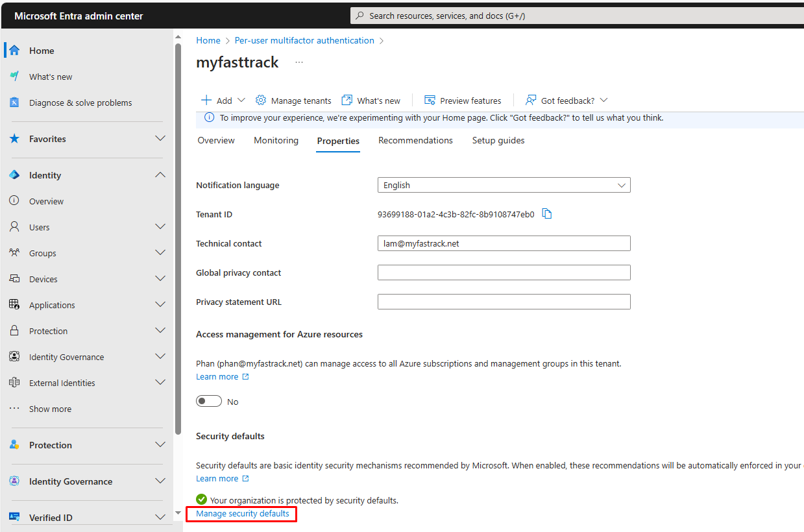Click the Devices icon in the sidebar
This screenshot has width=804, height=532.
(14, 279)
